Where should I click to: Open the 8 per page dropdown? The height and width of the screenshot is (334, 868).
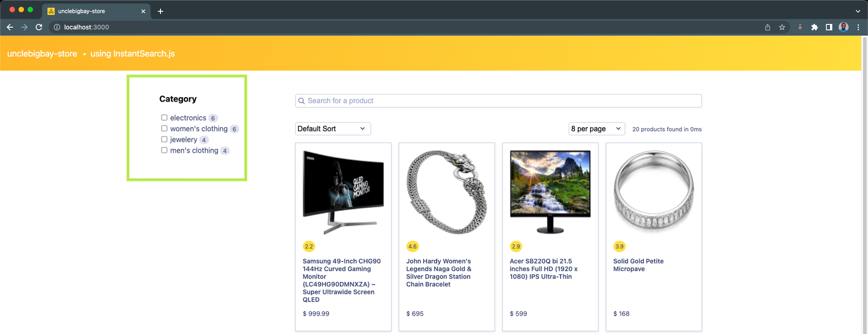tap(597, 129)
